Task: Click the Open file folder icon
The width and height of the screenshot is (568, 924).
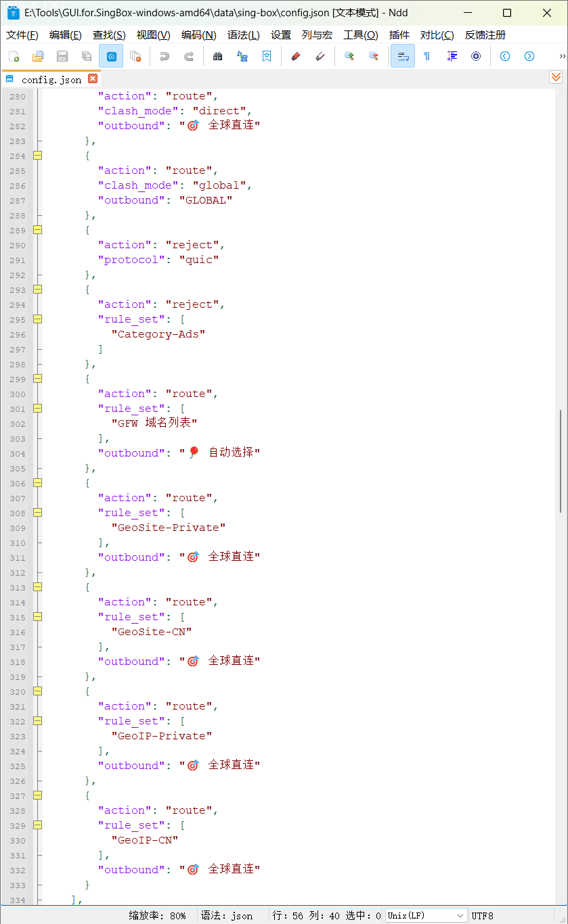Action: pos(38,56)
